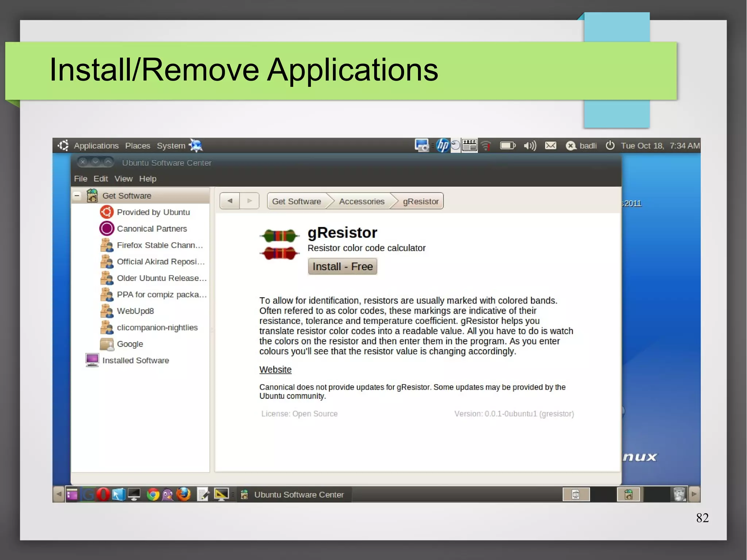Open the Applications menu in top panel
Image resolution: width=747 pixels, height=560 pixels.
click(96, 146)
